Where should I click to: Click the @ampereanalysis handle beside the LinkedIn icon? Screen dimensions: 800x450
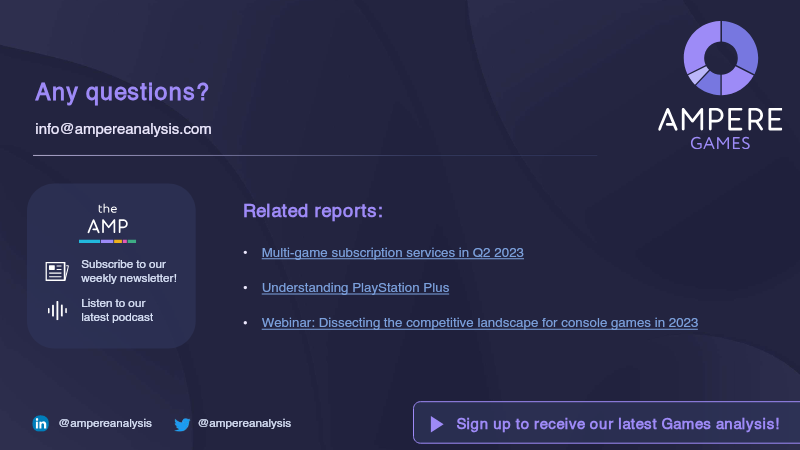pyautogui.click(x=105, y=423)
